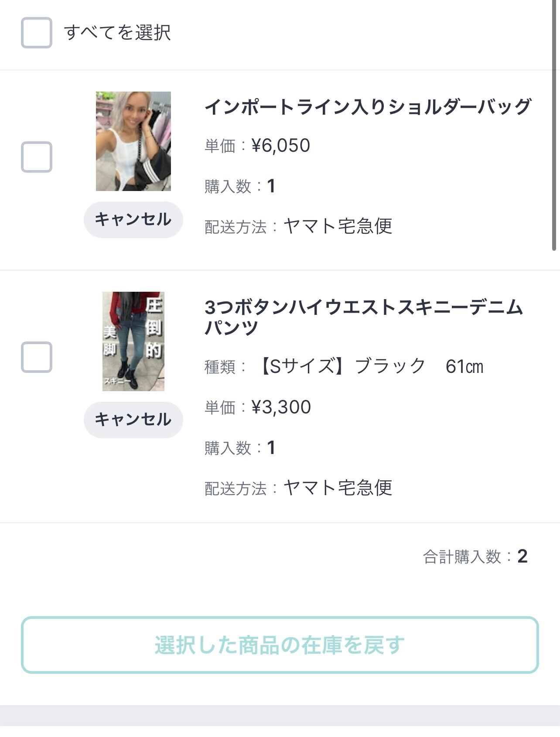Viewport: 560px width, 737px height.
Task: Open the skinny denim pants thumbnail
Action: tap(133, 341)
